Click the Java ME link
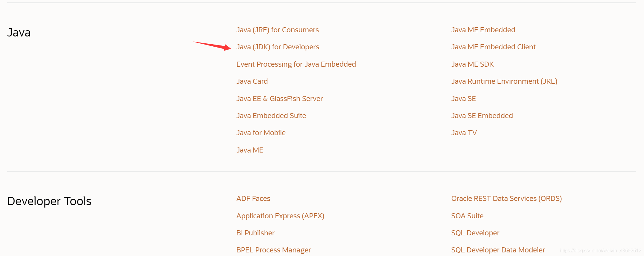This screenshot has width=644, height=256. tap(250, 150)
